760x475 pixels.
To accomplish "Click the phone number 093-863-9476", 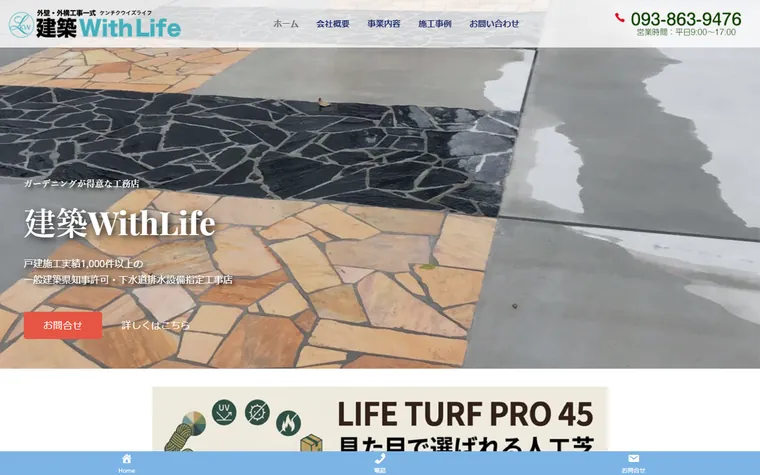I will pyautogui.click(x=686, y=19).
